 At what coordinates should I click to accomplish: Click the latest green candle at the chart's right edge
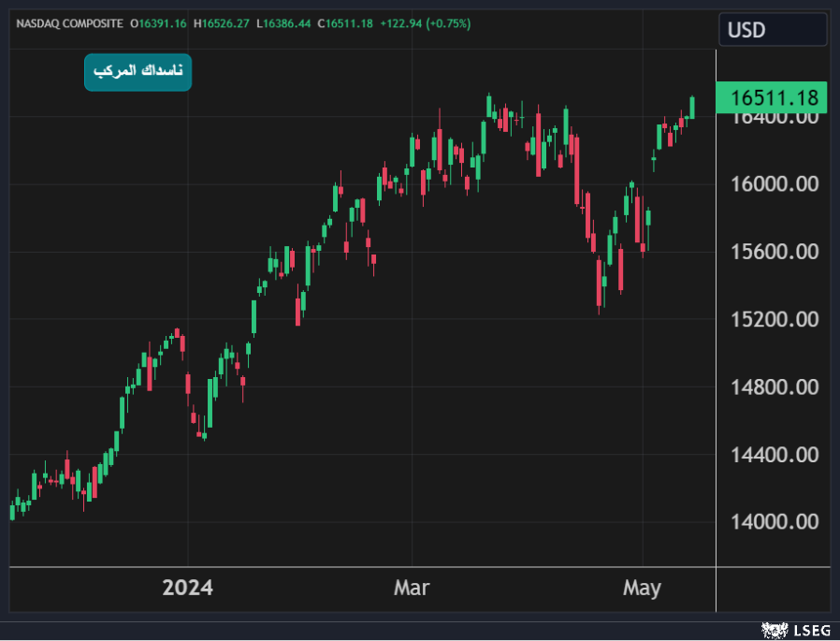[x=693, y=109]
